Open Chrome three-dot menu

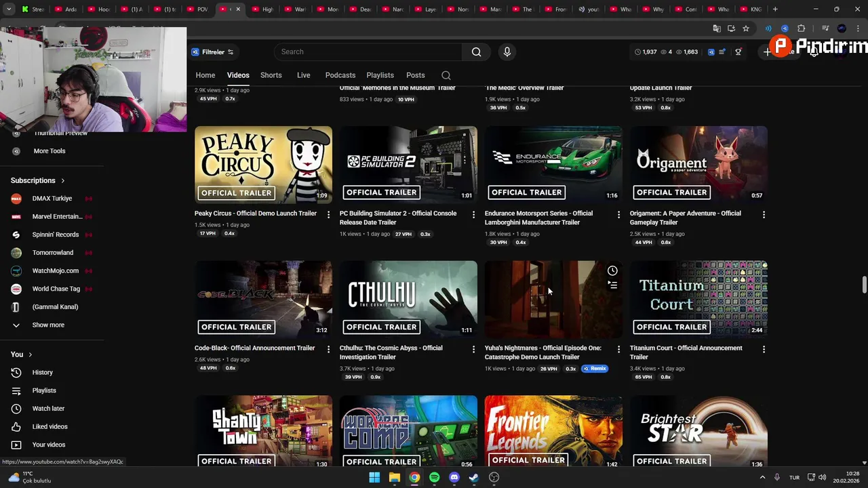tap(858, 28)
